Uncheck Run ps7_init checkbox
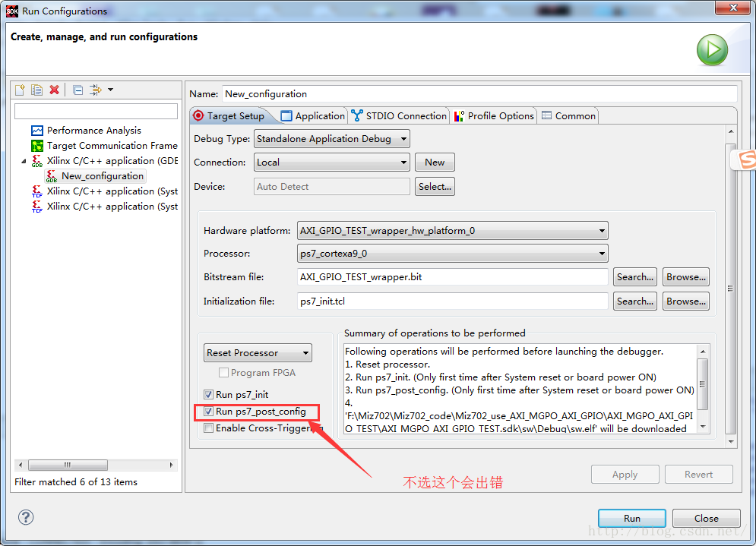 [x=209, y=395]
